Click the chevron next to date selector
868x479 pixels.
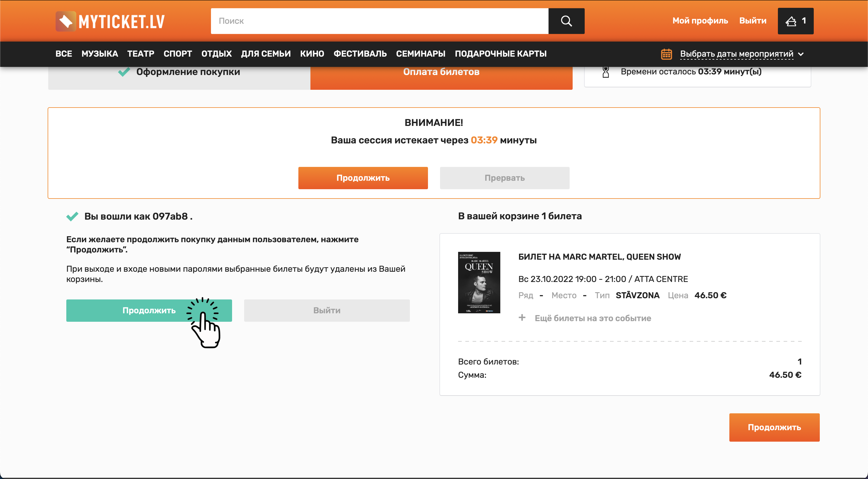pos(801,54)
